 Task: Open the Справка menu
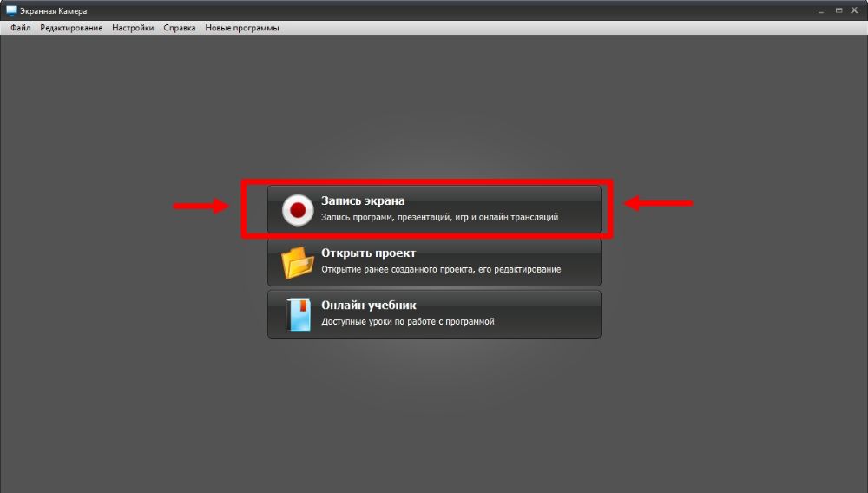(x=180, y=28)
